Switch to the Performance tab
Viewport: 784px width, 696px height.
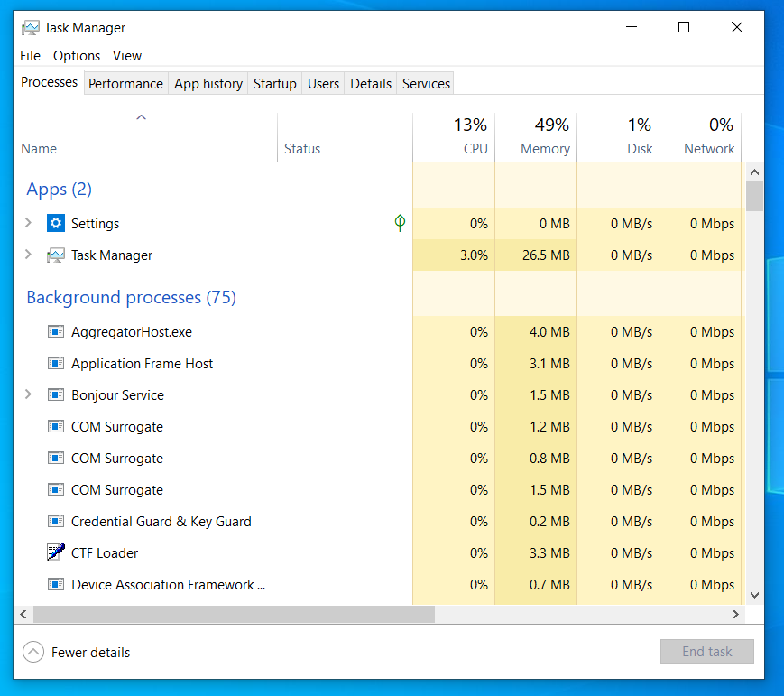point(125,84)
